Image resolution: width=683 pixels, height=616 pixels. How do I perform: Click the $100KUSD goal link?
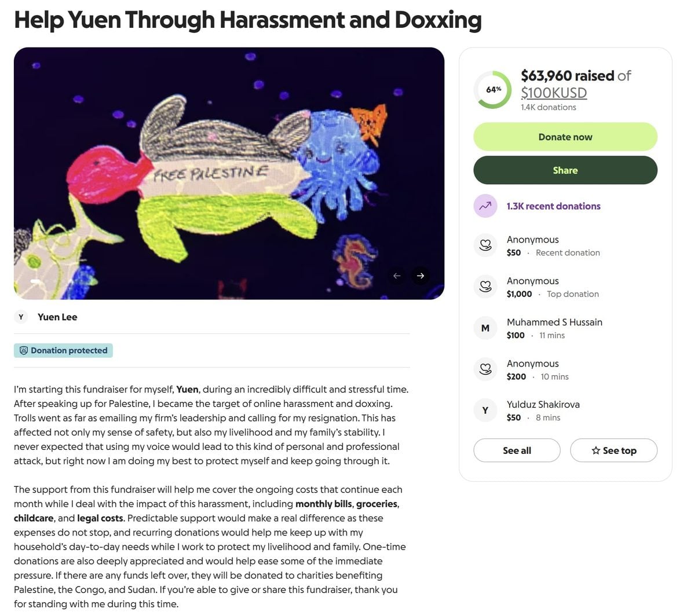pos(554,93)
